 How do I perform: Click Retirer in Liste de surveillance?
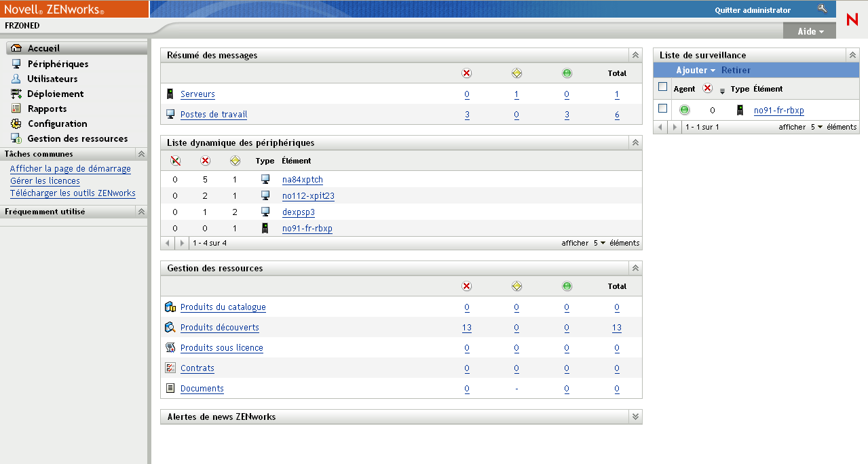(736, 71)
